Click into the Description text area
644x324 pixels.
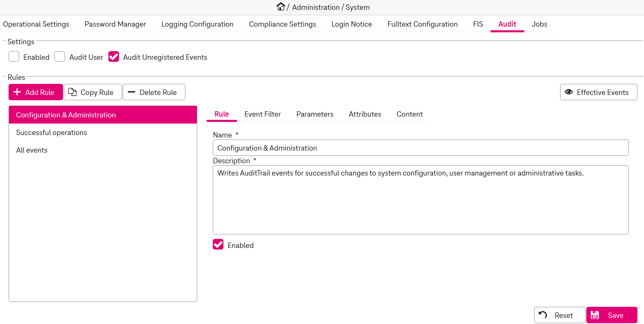click(420, 200)
